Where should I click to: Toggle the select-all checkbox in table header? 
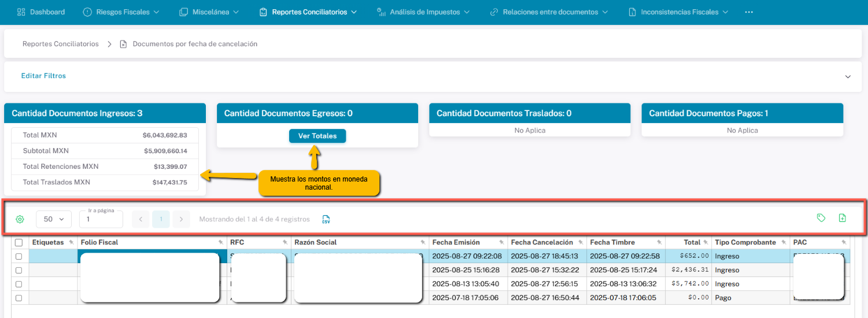(19, 243)
